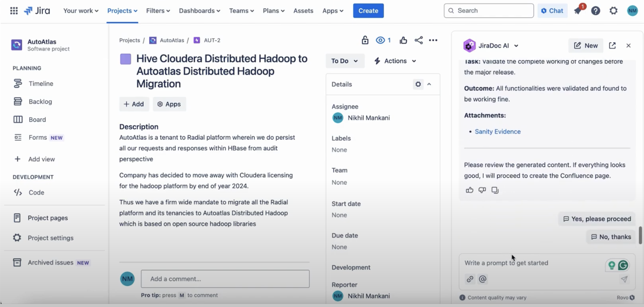Click the share issue icon

pos(418,40)
